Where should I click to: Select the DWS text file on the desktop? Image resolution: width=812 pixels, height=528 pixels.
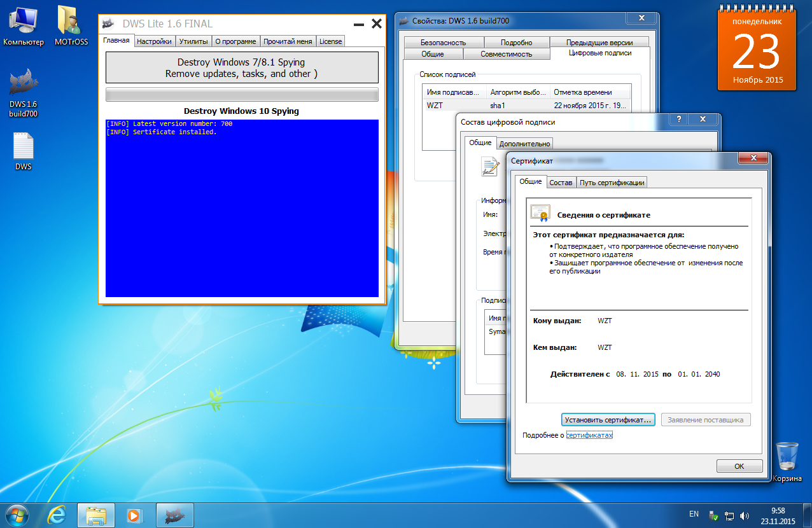tap(24, 151)
